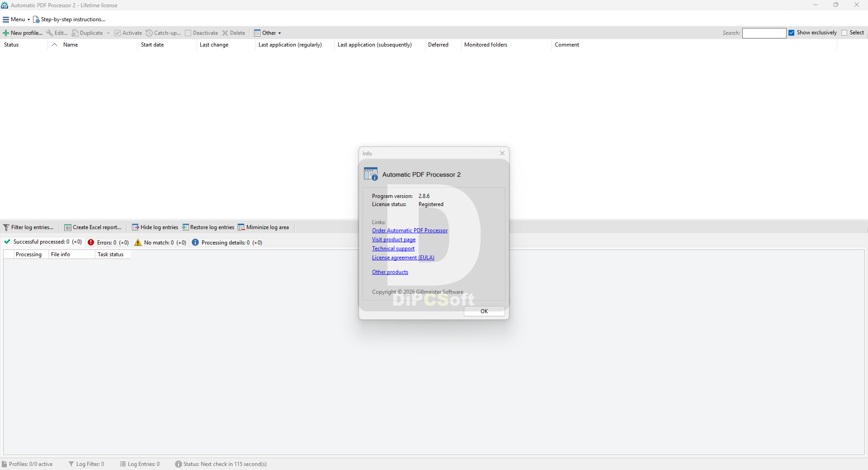This screenshot has width=868, height=470.
Task: Sort by the Last change column header
Action: click(226, 45)
